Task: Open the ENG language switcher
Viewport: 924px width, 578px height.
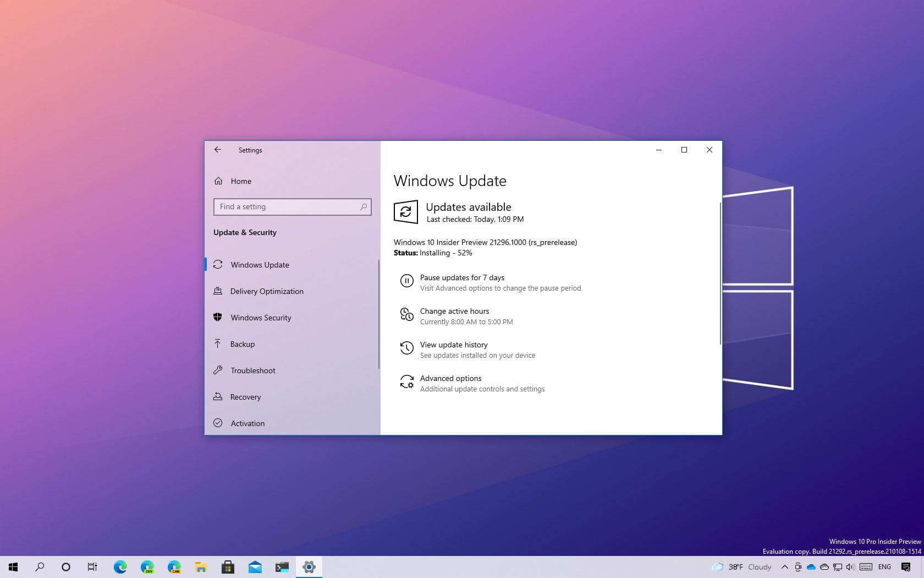Action: click(x=884, y=566)
